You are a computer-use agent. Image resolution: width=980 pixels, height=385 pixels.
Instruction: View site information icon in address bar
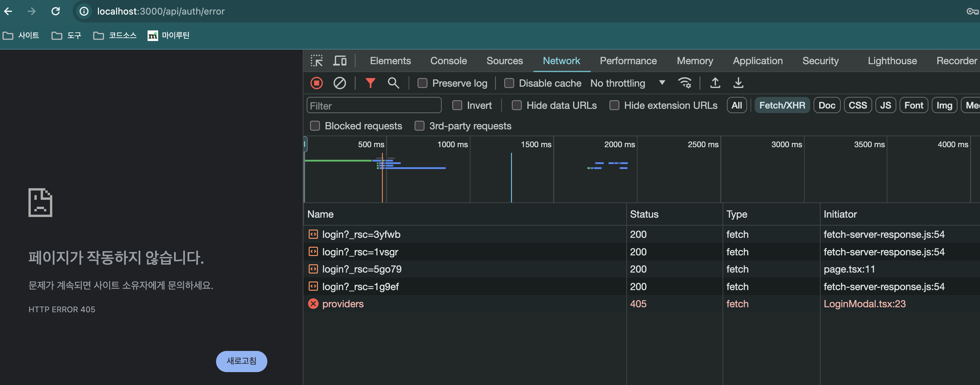[84, 12]
